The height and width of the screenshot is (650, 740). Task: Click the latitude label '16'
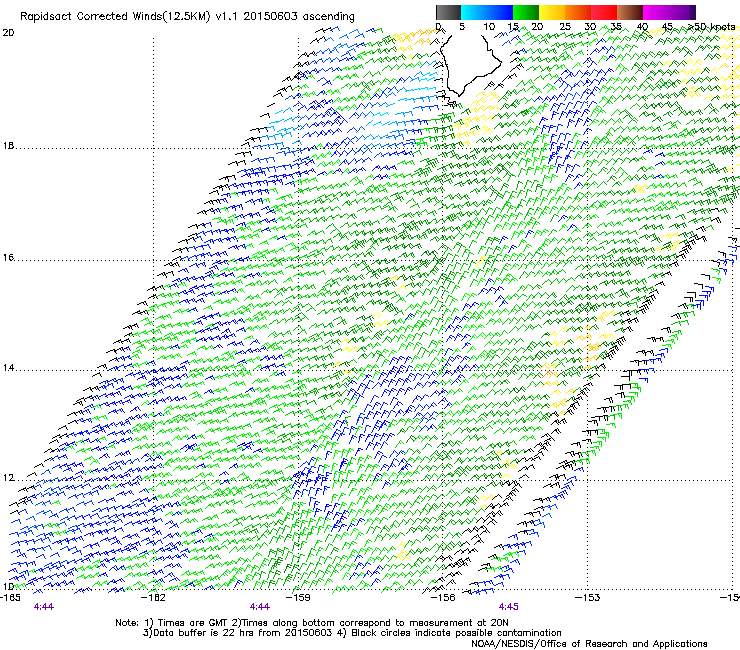point(8,258)
